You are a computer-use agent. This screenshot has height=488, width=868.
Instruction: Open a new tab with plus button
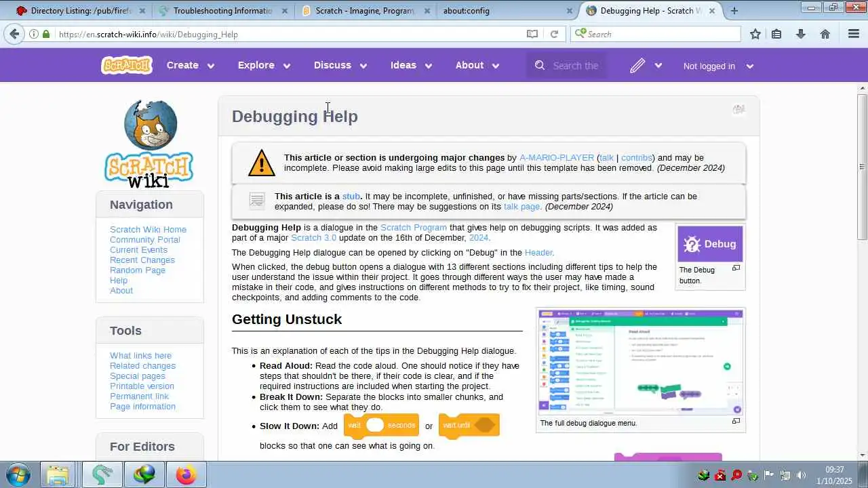734,10
